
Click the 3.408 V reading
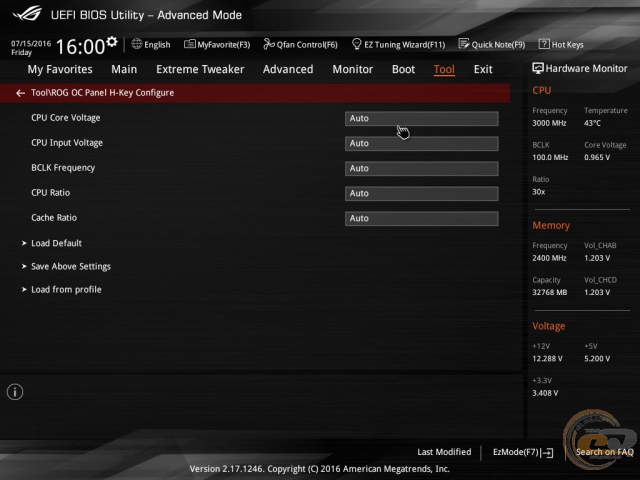[545, 393]
